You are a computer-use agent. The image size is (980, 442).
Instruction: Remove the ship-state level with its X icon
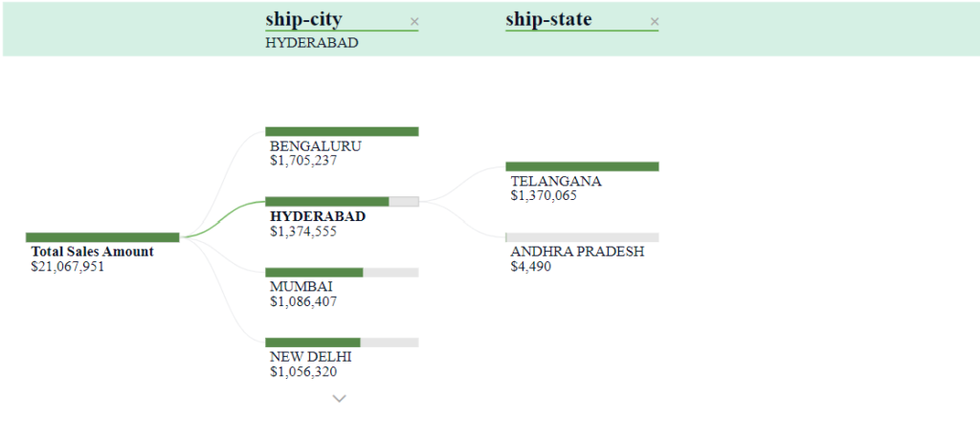coord(655,22)
